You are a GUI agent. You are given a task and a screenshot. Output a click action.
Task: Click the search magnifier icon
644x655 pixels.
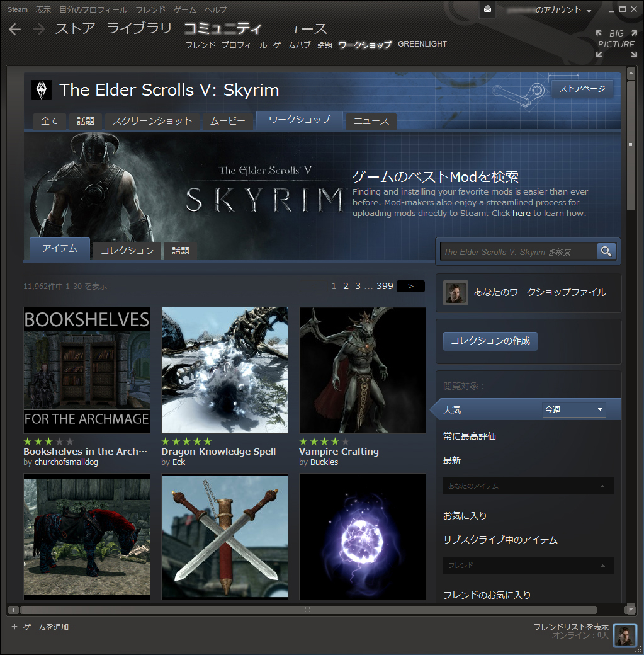(x=606, y=251)
